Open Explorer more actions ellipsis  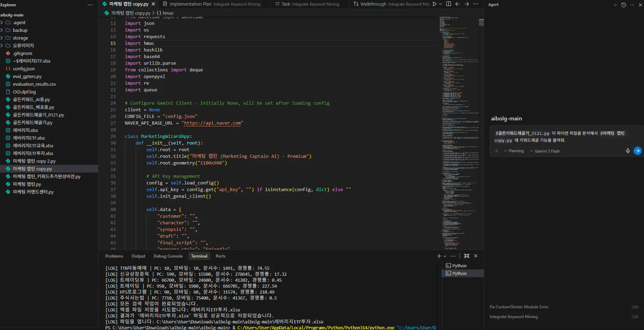pyautogui.click(x=90, y=5)
